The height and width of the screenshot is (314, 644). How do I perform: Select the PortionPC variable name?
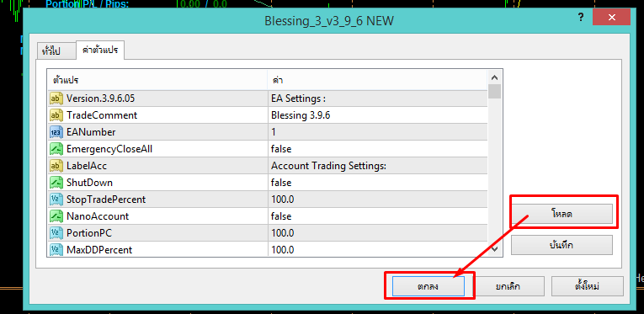coord(89,233)
